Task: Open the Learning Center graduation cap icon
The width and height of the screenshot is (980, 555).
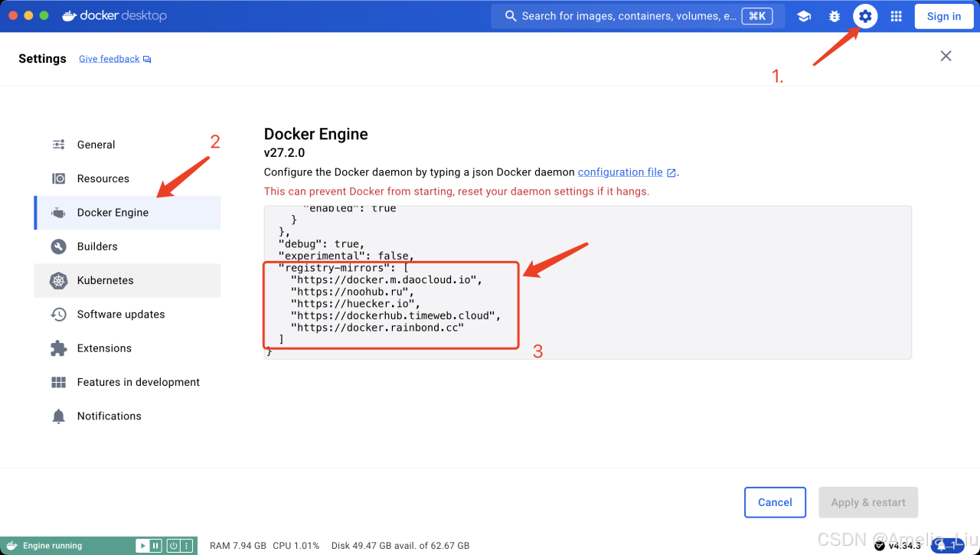Action: (x=804, y=16)
